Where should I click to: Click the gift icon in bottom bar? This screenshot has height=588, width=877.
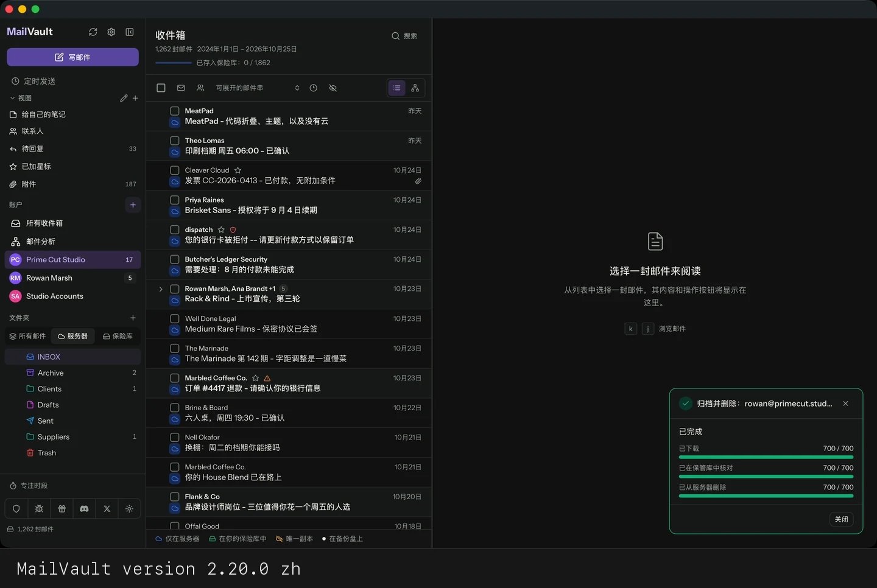62,509
